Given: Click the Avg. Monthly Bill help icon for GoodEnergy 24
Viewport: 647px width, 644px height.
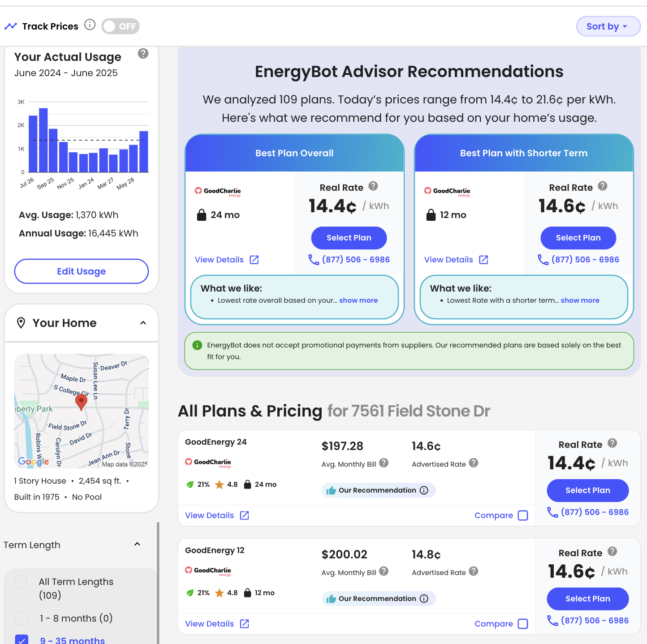Looking at the screenshot, I should coord(384,463).
